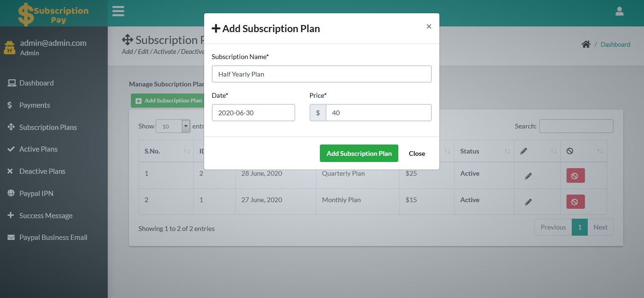Close the dialog using the Close button
Image resolution: width=644 pixels, height=298 pixels.
click(x=417, y=153)
